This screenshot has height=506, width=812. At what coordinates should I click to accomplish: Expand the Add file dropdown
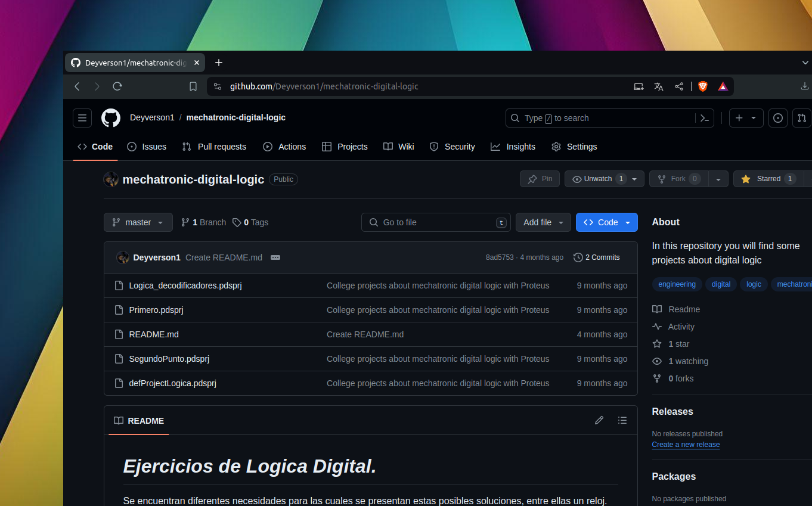click(x=543, y=222)
